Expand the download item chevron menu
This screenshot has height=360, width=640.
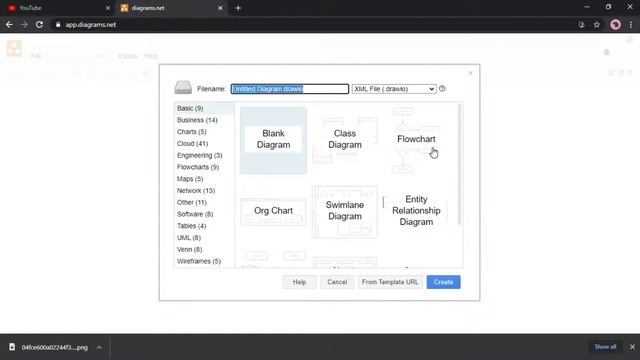(x=99, y=347)
